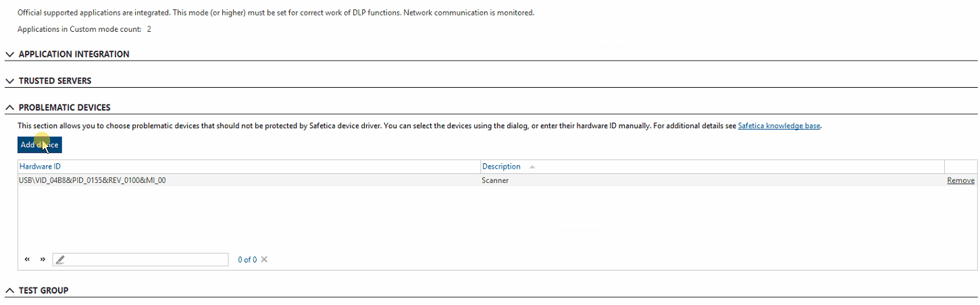Image resolution: width=980 pixels, height=305 pixels.
Task: Go to the previous page of devices
Action: (x=28, y=260)
